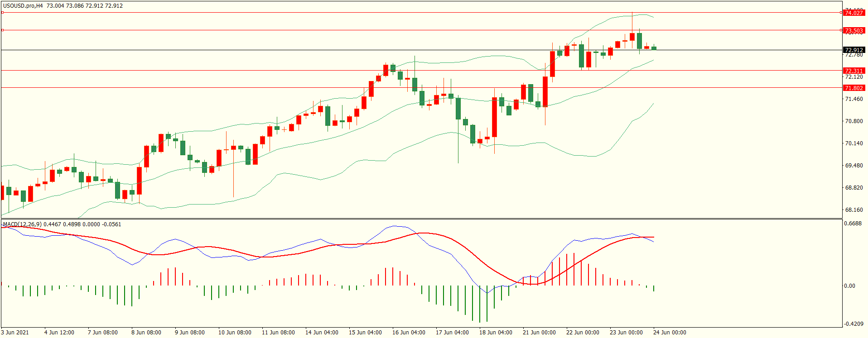
Task: Click the USOUSD.pro,H4 chart title
Action: tap(23, 6)
